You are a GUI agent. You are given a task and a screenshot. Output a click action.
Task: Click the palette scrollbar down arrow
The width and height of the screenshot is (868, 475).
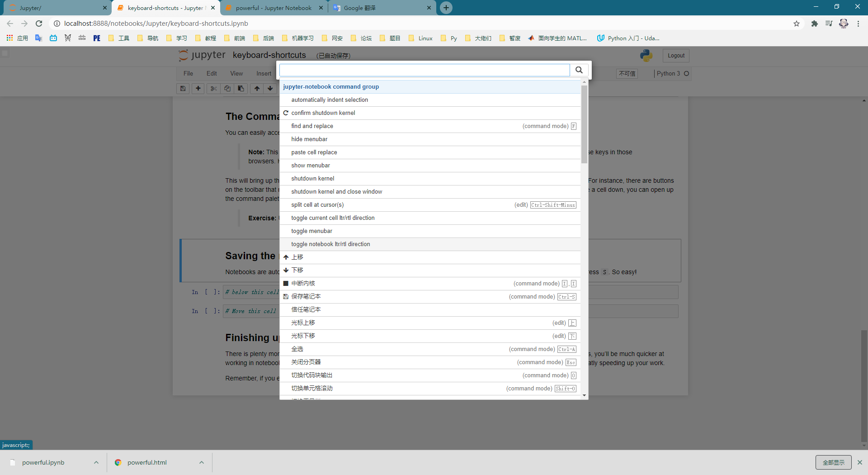(x=584, y=395)
